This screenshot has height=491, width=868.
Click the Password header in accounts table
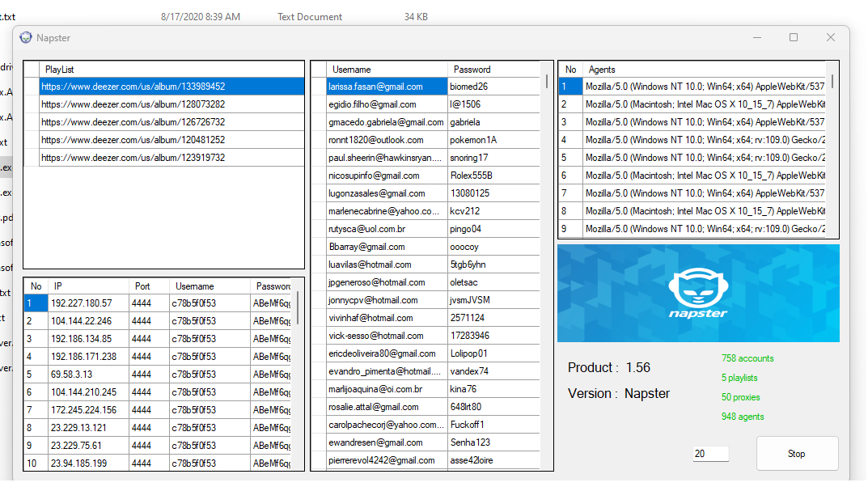pos(492,70)
